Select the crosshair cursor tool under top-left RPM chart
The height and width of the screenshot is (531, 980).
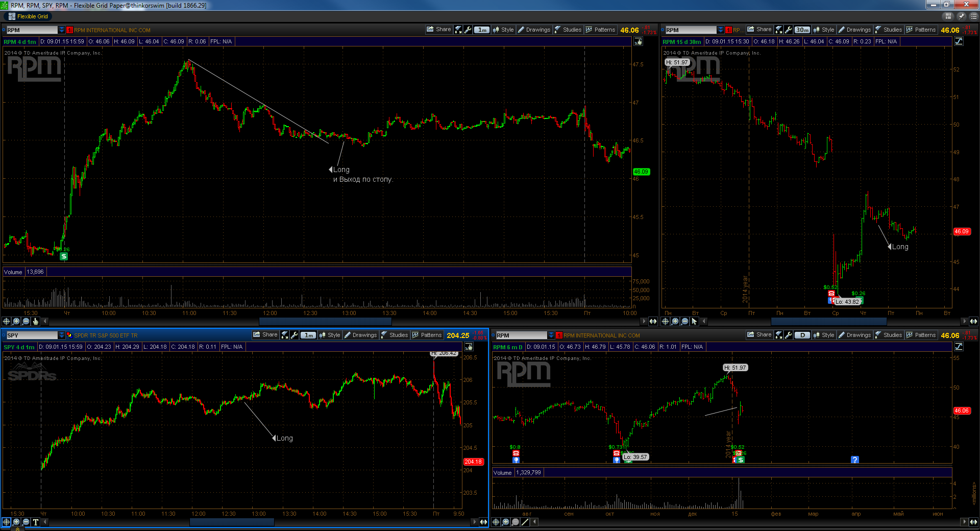[x=6, y=321]
